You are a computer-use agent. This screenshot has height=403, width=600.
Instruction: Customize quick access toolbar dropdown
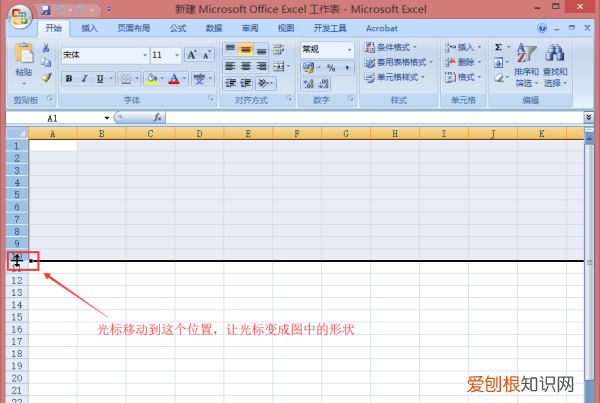[109, 10]
